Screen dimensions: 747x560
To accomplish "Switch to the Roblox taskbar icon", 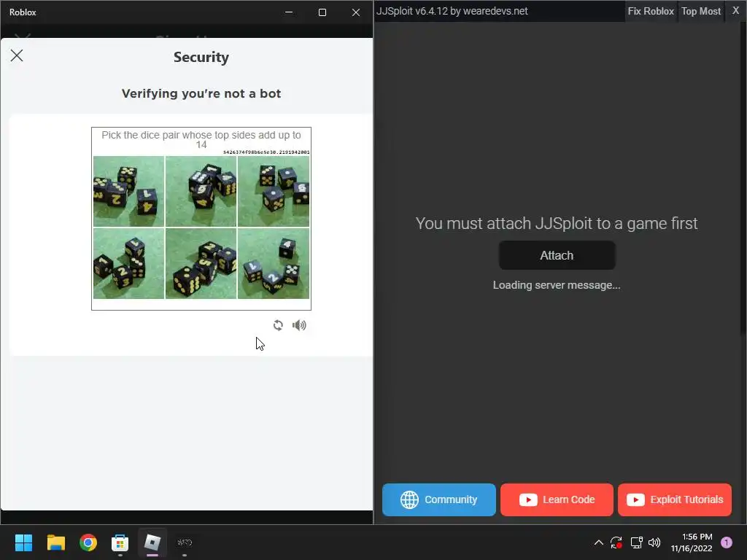I will pos(152,542).
